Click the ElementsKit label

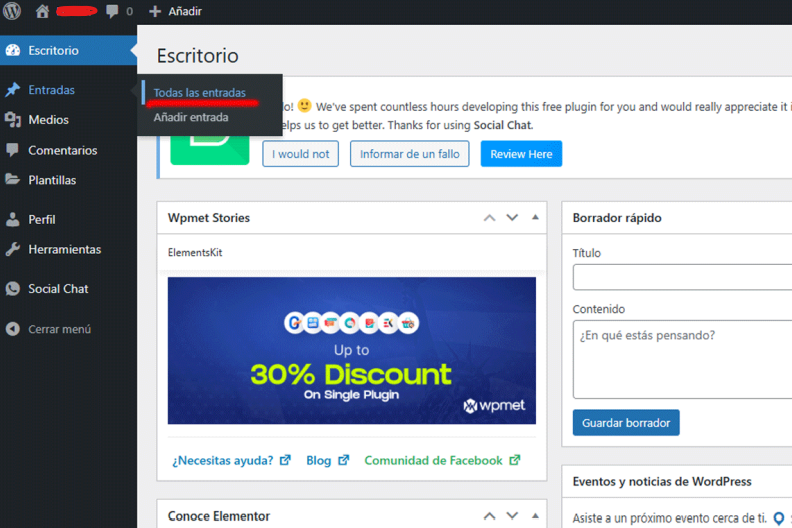pos(195,253)
